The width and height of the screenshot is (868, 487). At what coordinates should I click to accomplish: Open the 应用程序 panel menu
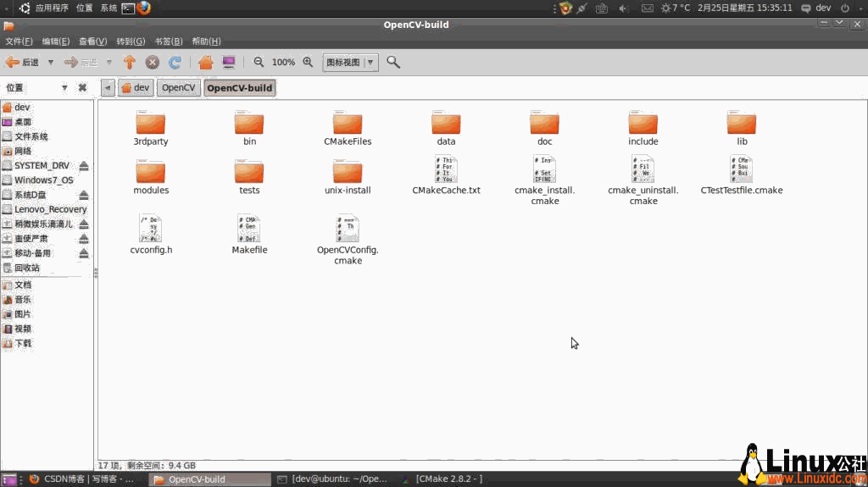(52, 8)
